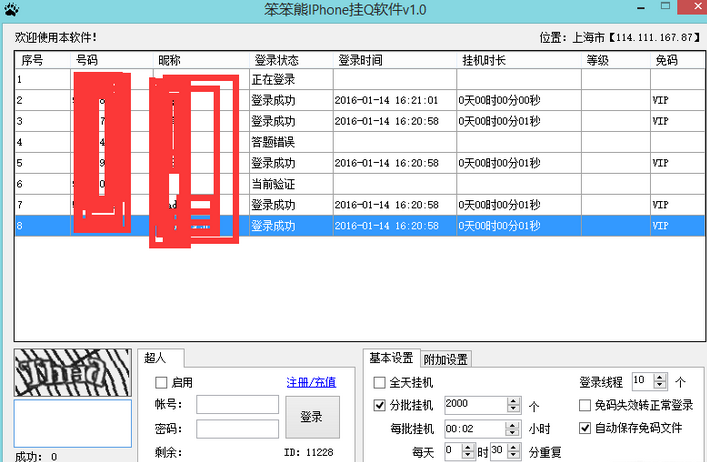
Task: Disable 自动保存免码文件 checkbox
Action: (585, 428)
